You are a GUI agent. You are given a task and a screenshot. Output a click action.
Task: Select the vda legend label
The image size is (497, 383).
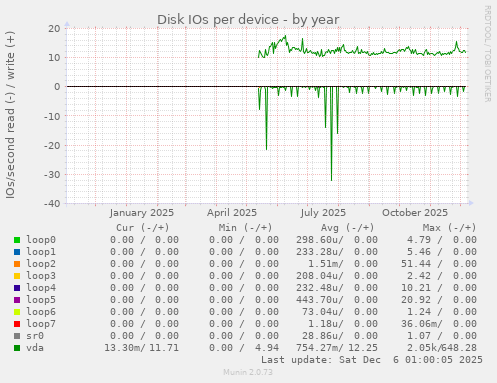[35, 348]
